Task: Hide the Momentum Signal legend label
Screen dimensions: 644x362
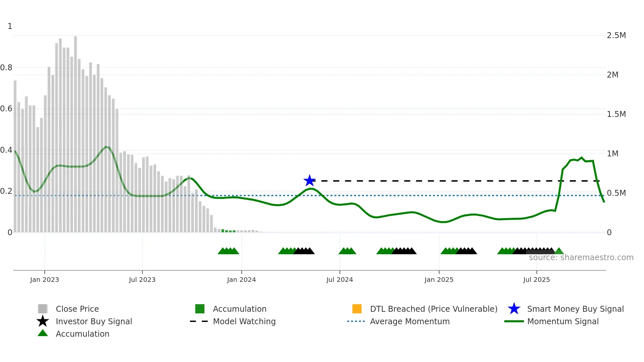Action: click(x=563, y=321)
